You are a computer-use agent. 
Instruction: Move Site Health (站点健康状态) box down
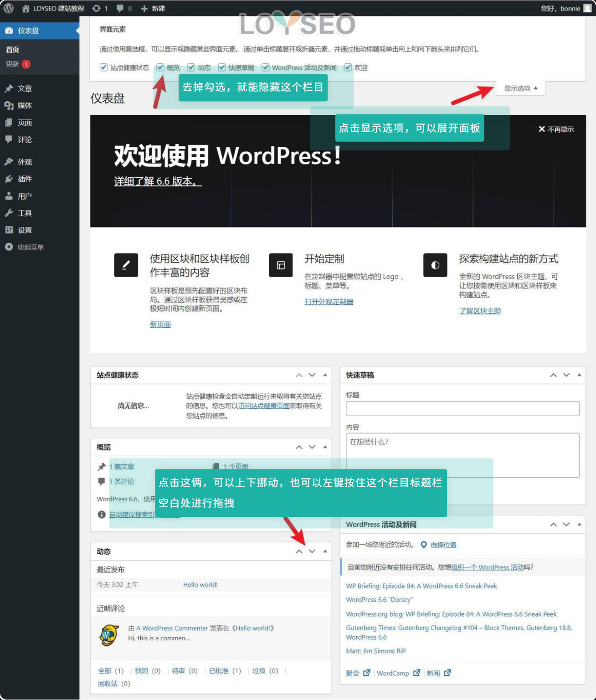pos(312,375)
